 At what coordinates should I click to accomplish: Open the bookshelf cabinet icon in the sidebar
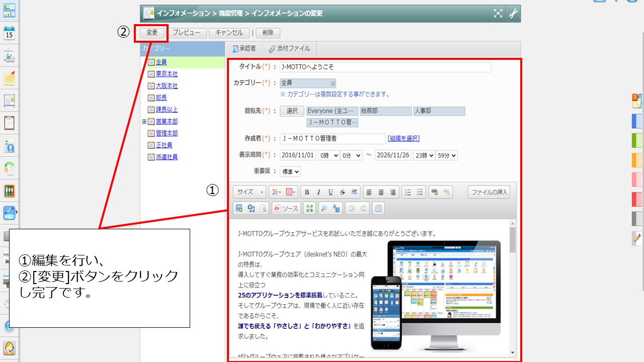pos(9,191)
